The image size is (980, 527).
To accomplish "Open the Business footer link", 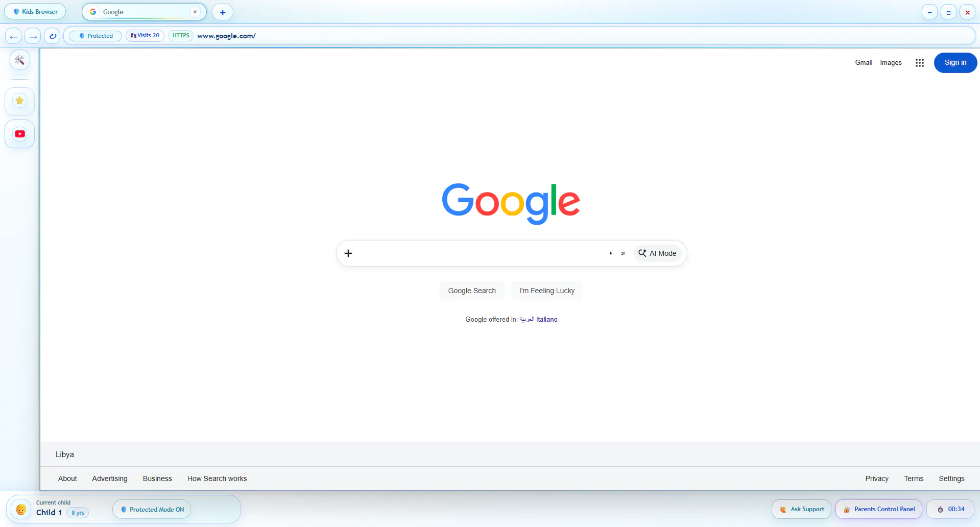I will click(x=157, y=478).
